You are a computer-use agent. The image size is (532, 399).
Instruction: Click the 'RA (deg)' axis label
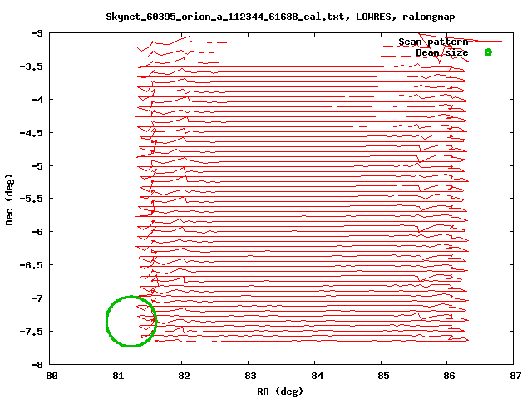280,392
